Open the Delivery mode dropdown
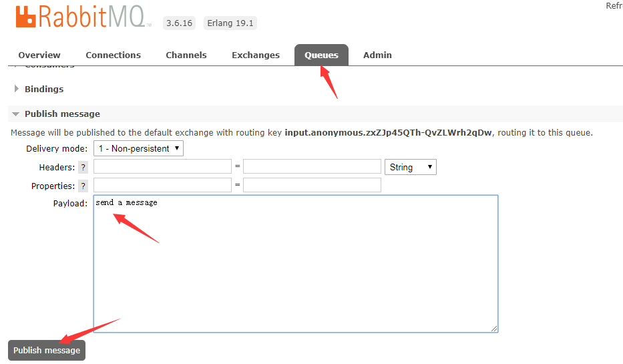Viewport: 623px width, 364px height. 138,148
